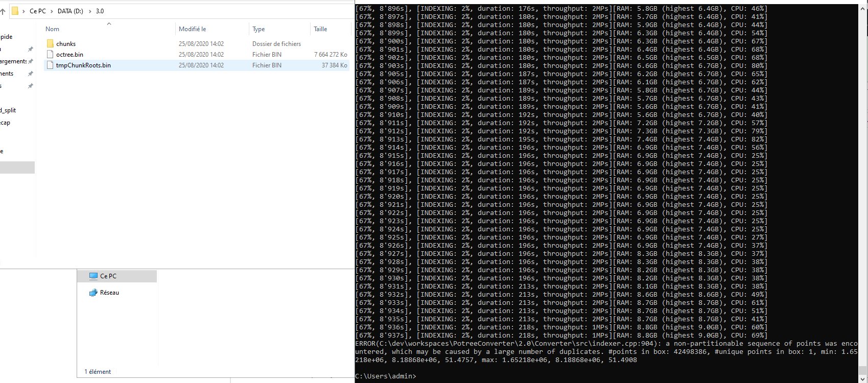The image size is (868, 383).
Task: Click the Ce PC computer icon
Action: [93, 276]
